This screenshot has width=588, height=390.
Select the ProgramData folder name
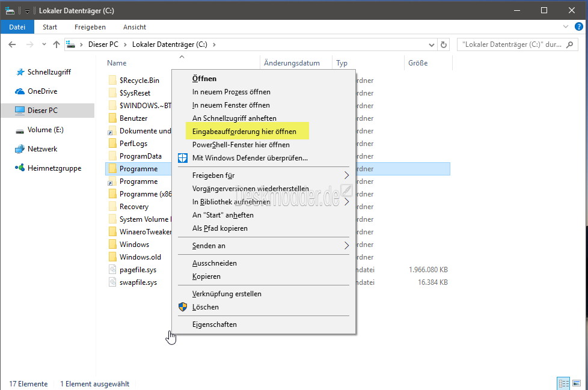[141, 156]
